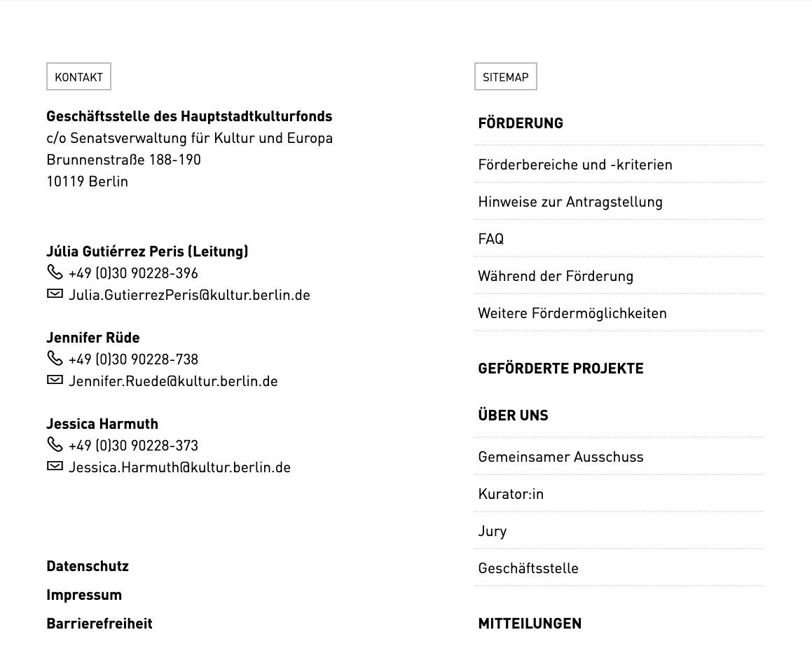
Task: Call +49 (0)30 90228-738
Action: [133, 359]
